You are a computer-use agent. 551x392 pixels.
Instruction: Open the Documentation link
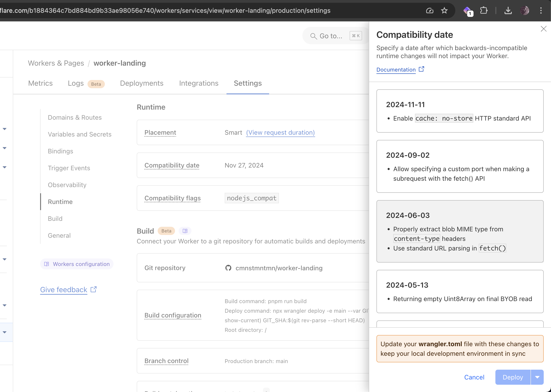[x=396, y=70]
